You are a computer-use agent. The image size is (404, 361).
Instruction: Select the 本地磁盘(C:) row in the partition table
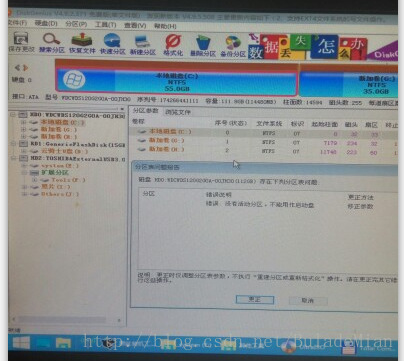click(x=263, y=133)
